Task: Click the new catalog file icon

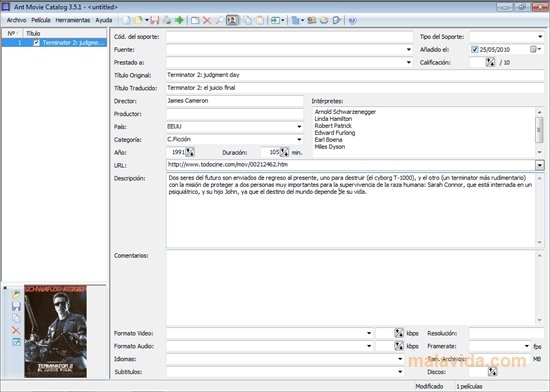Action: pyautogui.click(x=126, y=20)
